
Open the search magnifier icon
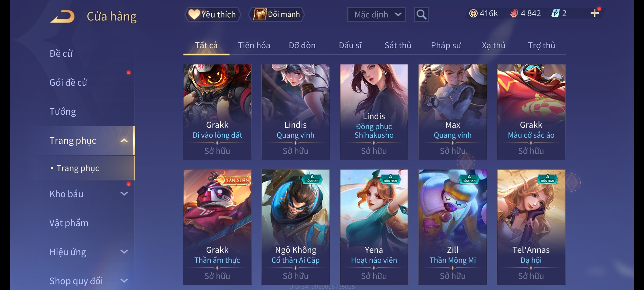tap(421, 15)
